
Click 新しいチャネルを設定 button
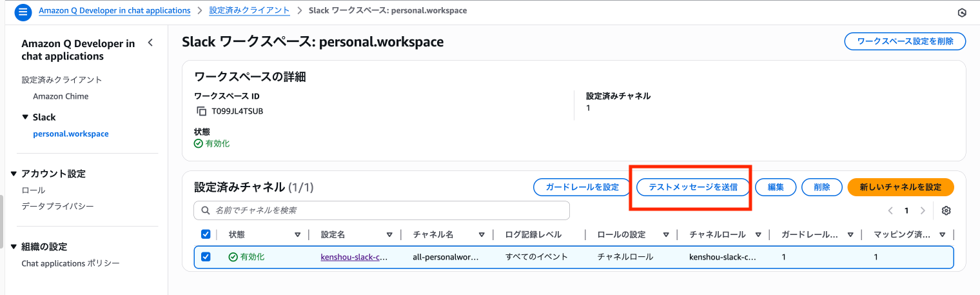901,187
